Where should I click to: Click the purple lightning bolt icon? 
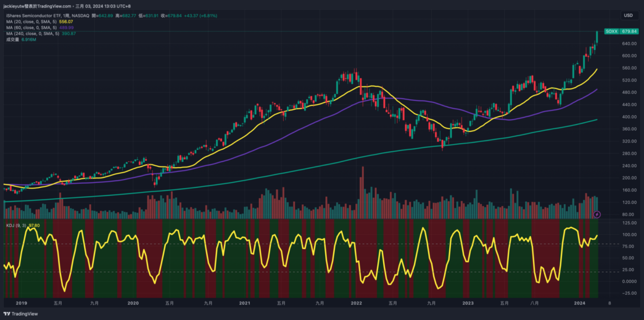[x=597, y=214]
